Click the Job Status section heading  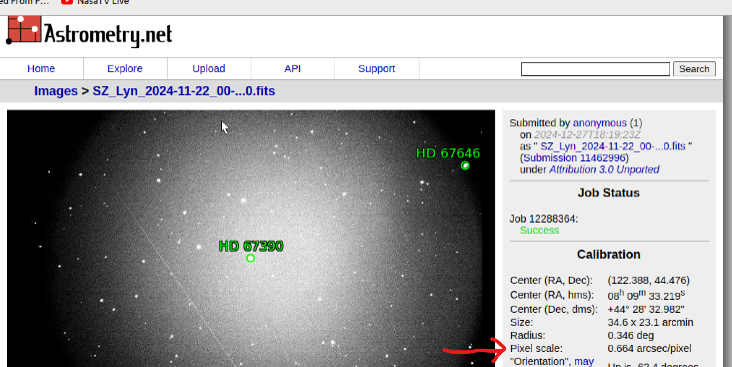point(608,193)
